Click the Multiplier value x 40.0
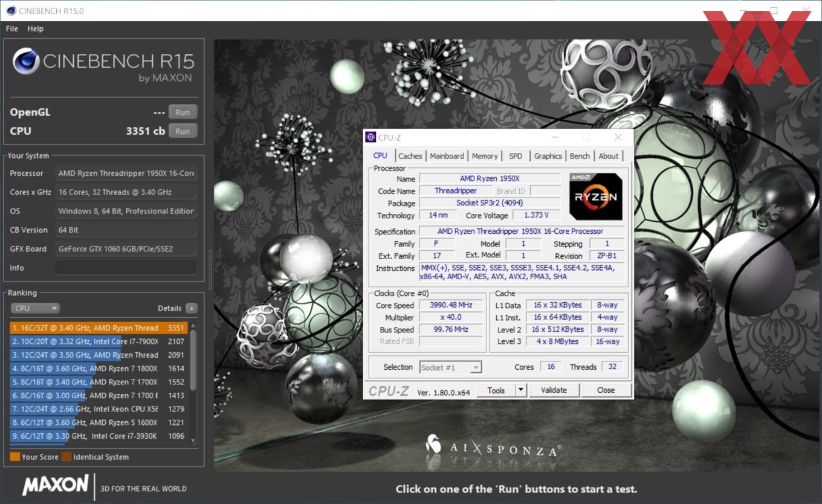 pyautogui.click(x=452, y=317)
